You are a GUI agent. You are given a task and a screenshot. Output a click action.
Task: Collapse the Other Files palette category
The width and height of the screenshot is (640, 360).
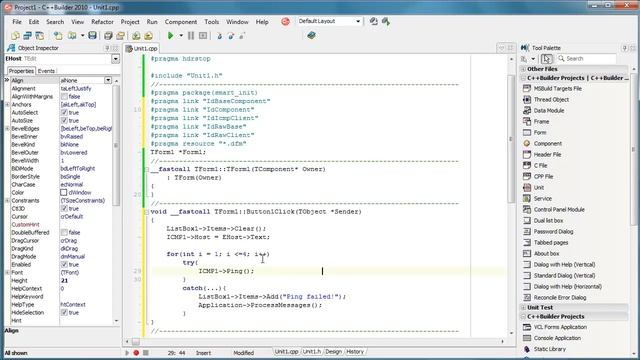coord(524,69)
